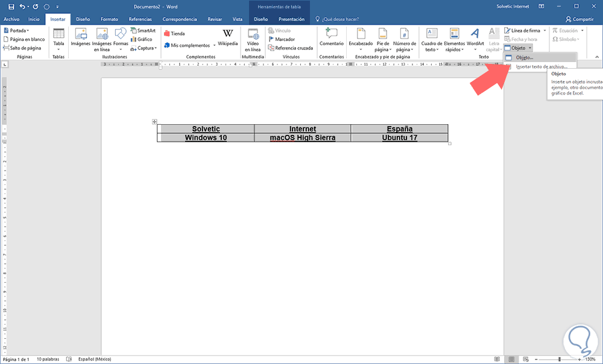Choose Insertar texto de archivo option
The image size is (603, 364).
tap(543, 66)
